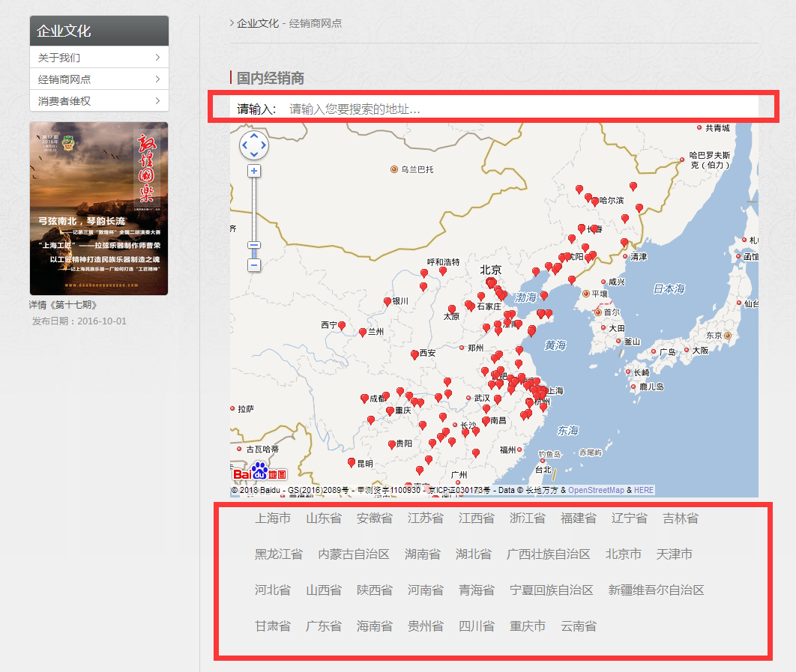Select 新疆维吾尔自治区 from the region list
This screenshot has width=796, height=672.
pos(656,590)
